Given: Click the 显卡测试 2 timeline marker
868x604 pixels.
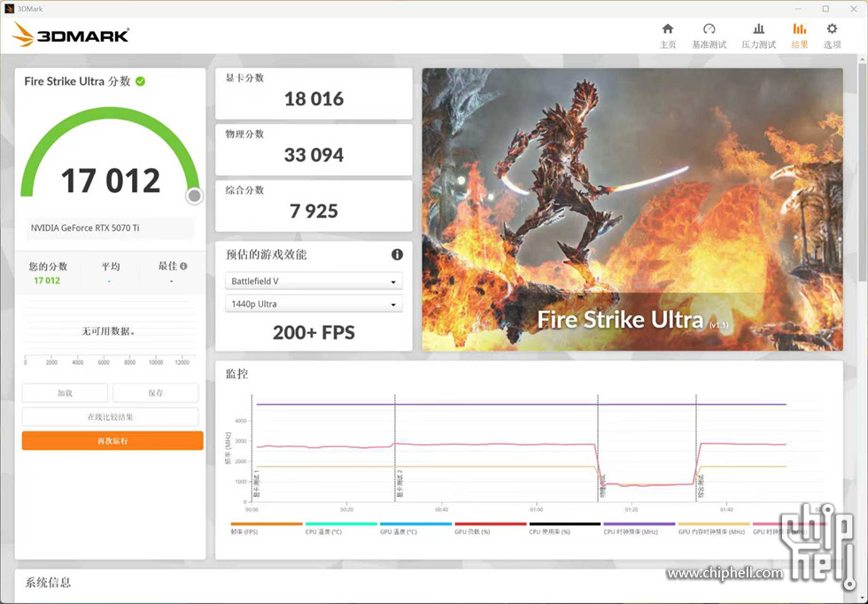Looking at the screenshot, I should point(399,483).
